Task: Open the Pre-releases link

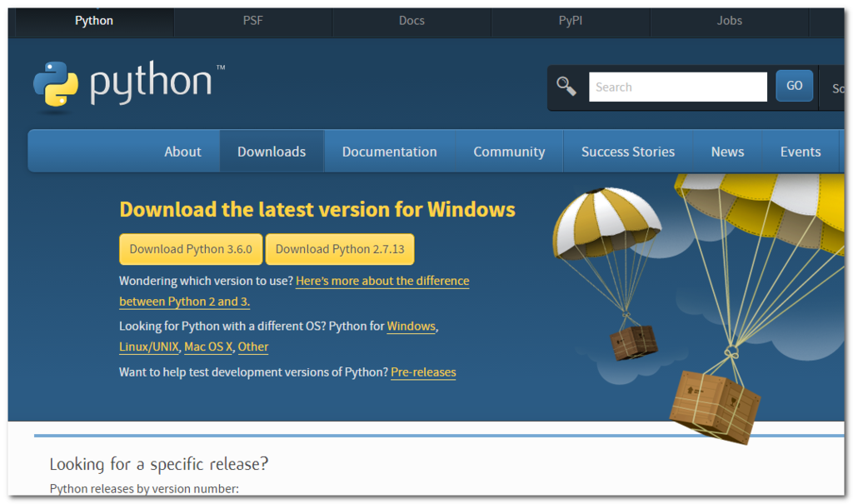Action: (x=423, y=372)
